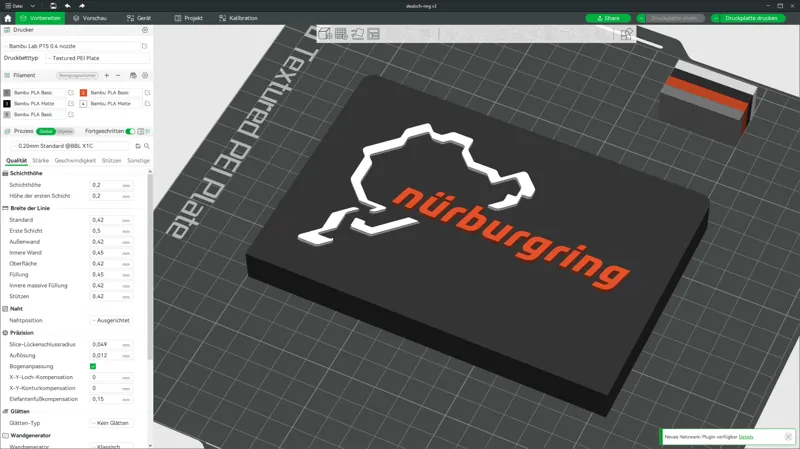800x449 pixels.
Task: Edit filament 1 Bambu PLA Basic preset
Action: coord(71,92)
